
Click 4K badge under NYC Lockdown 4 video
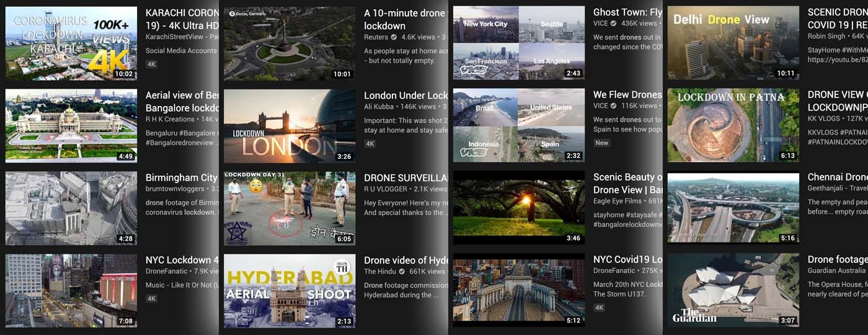(152, 298)
